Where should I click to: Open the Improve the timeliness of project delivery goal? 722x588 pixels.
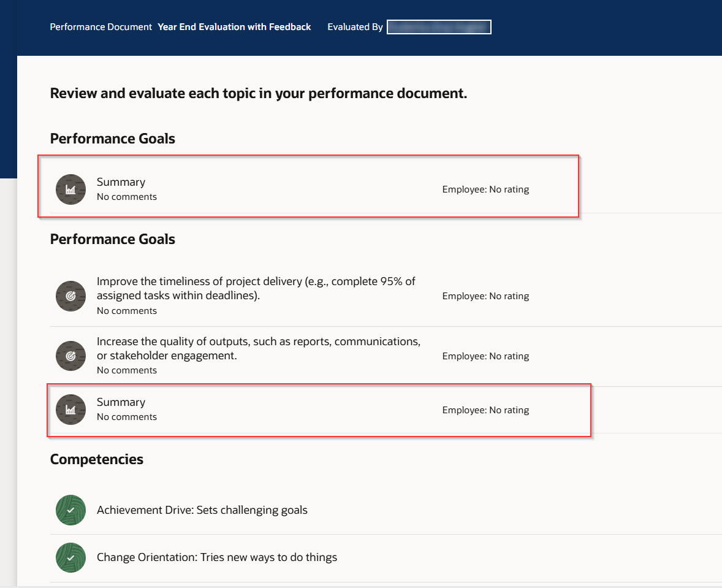pyautogui.click(x=256, y=288)
